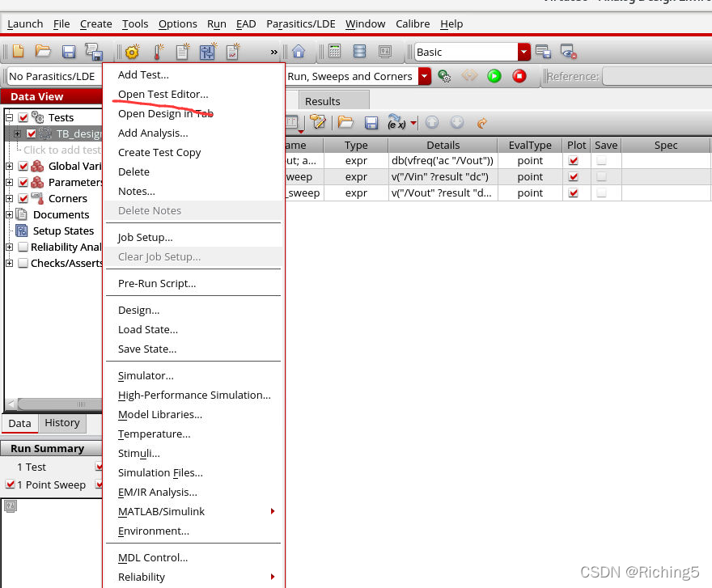Collapse the Tests tree node

coord(9,117)
